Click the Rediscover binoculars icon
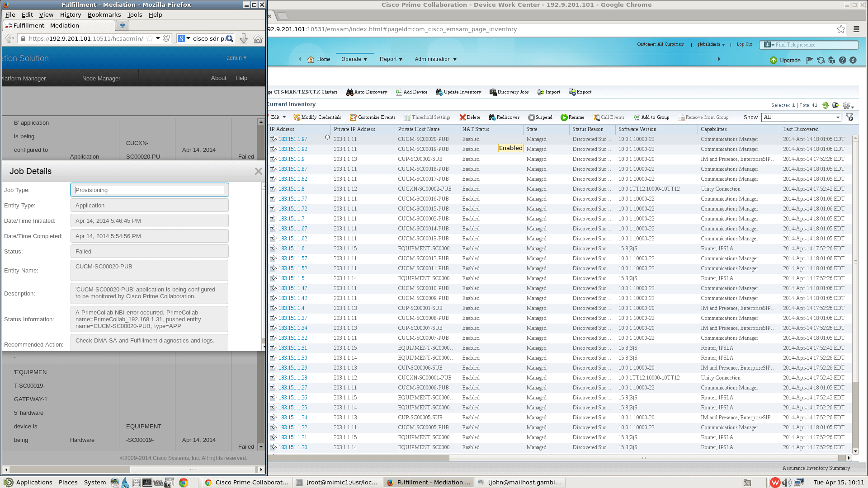Screen dimensions: 868x488 tap(492, 117)
